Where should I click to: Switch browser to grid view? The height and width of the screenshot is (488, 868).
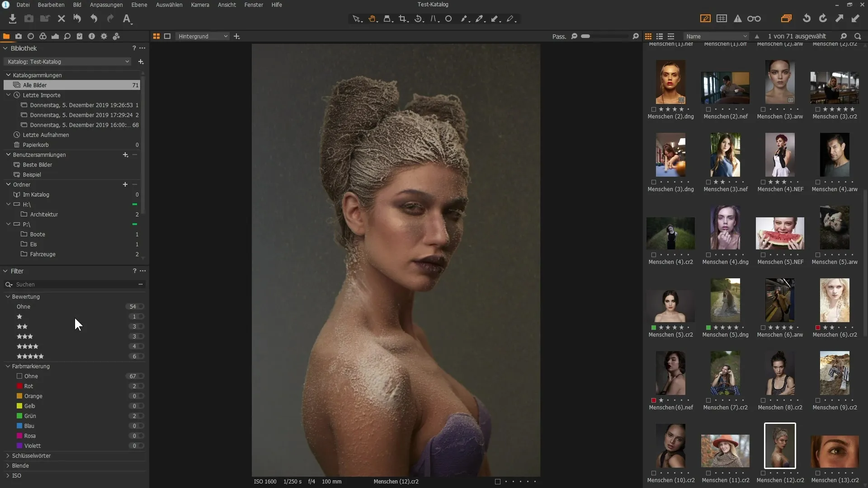pos(648,36)
